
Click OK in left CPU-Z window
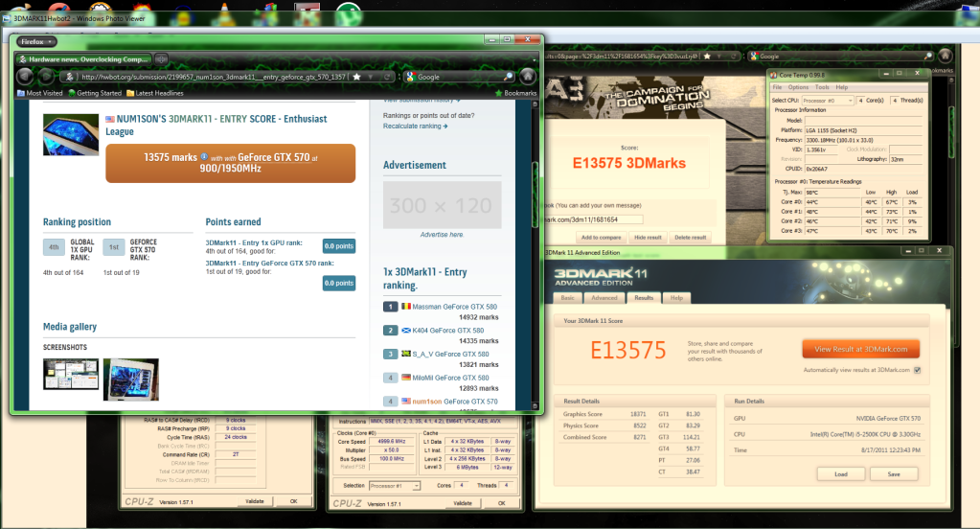pos(293,501)
